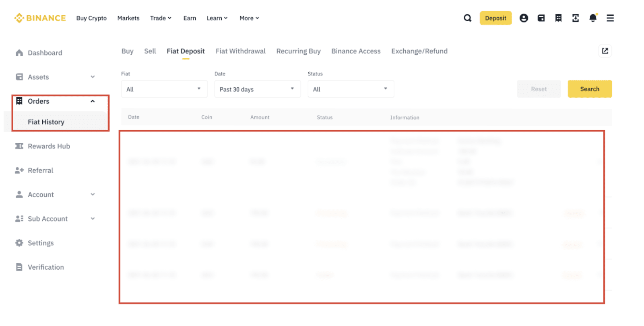Open Markets in top navigation
644x326 pixels.
tap(128, 18)
